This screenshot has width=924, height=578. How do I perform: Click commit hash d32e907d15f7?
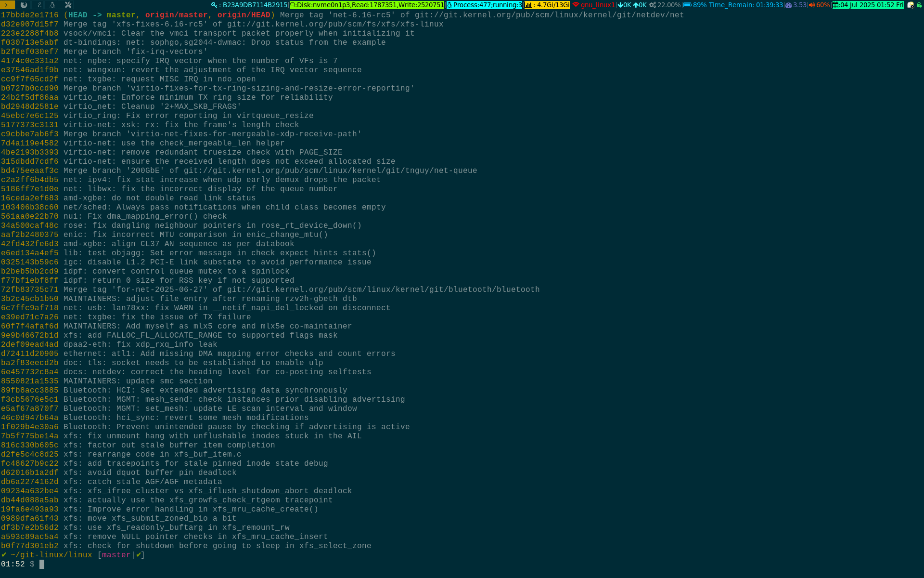30,24
